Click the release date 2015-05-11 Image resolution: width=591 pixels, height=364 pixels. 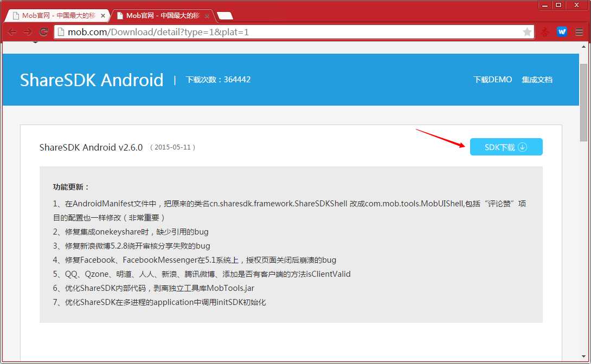[x=172, y=147]
